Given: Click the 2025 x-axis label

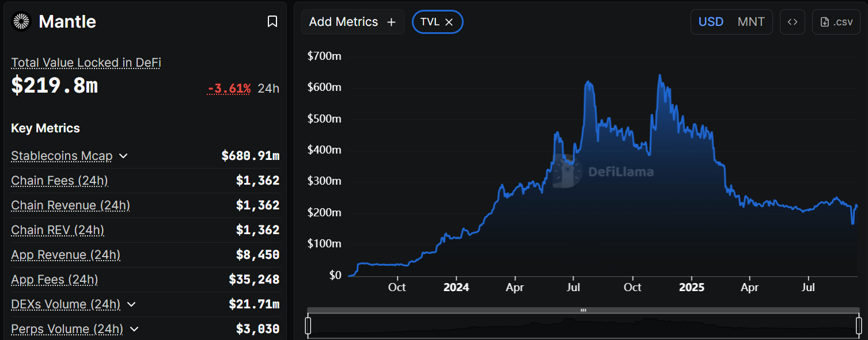Looking at the screenshot, I should point(692,287).
